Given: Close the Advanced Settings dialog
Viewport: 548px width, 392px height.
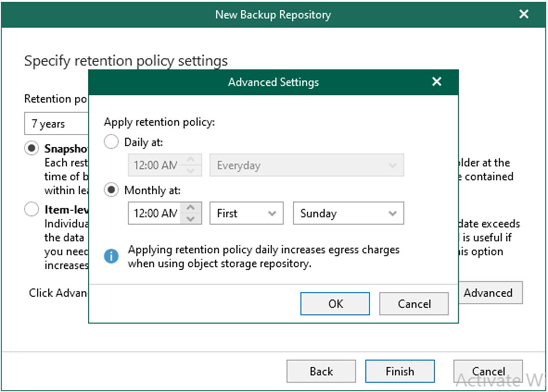Looking at the screenshot, I should (x=436, y=82).
